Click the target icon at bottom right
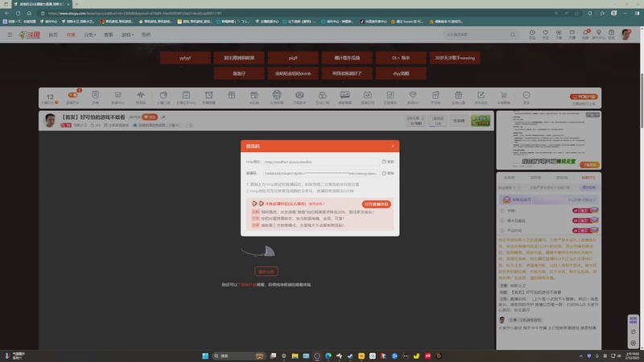 coord(633,343)
